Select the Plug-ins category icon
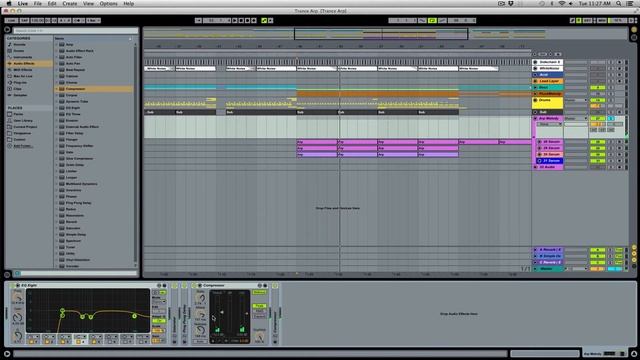The image size is (640, 360). (10, 82)
